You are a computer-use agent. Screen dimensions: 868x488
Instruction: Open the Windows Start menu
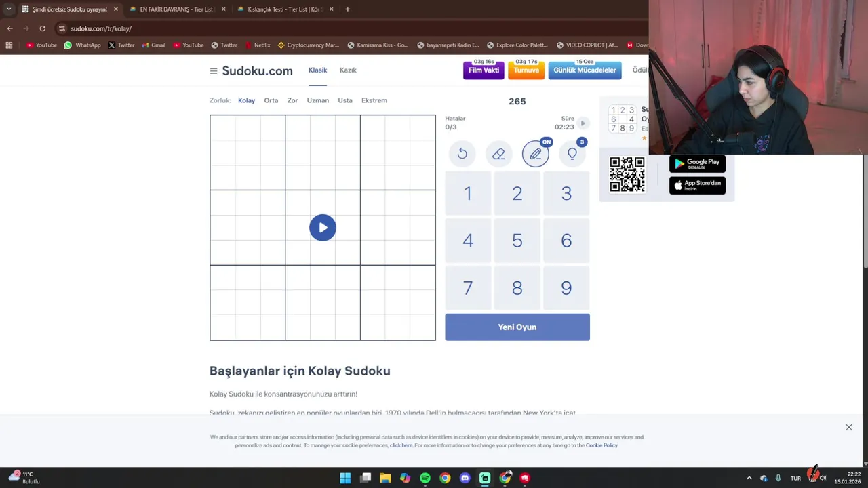[345, 478]
